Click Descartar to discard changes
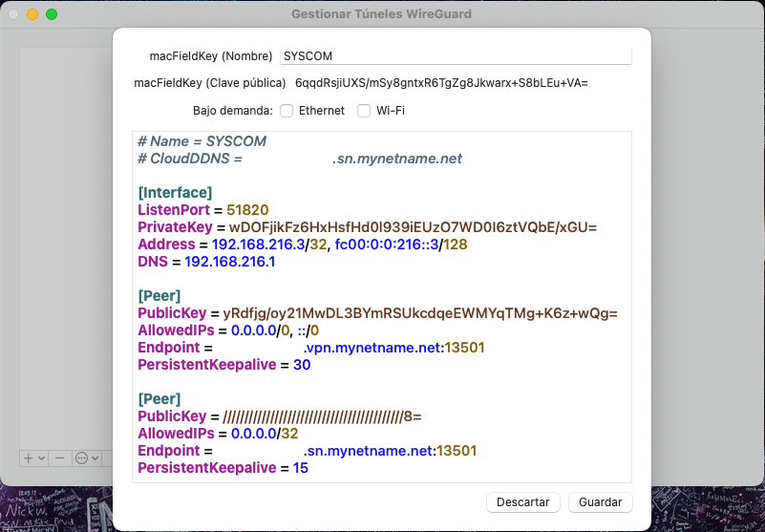The width and height of the screenshot is (765, 532). (523, 502)
